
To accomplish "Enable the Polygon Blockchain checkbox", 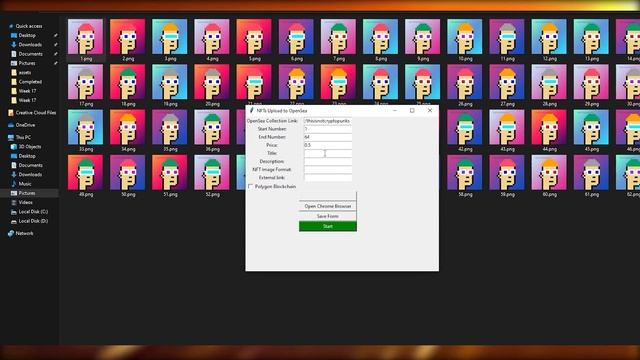I will coord(251,187).
